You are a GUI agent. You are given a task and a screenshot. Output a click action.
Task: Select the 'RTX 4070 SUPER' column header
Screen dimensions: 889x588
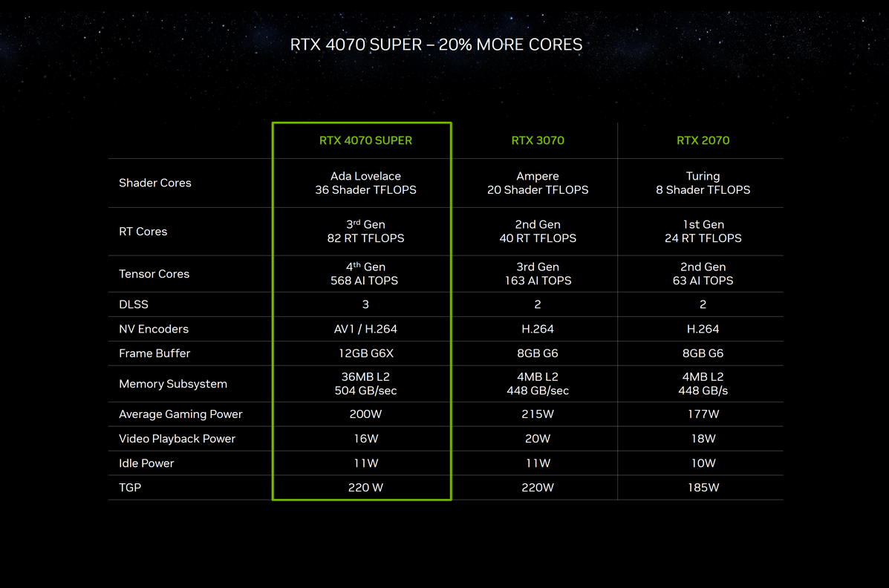pos(365,140)
